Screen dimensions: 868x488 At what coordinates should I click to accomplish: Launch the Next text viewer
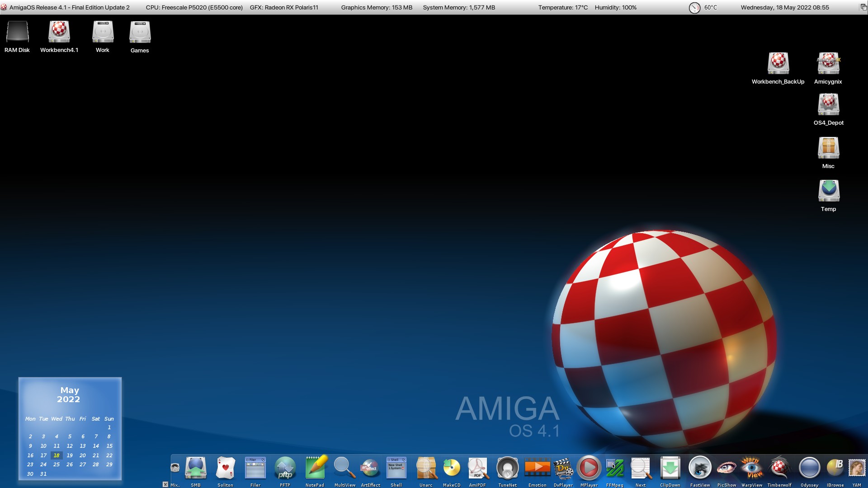tap(641, 469)
